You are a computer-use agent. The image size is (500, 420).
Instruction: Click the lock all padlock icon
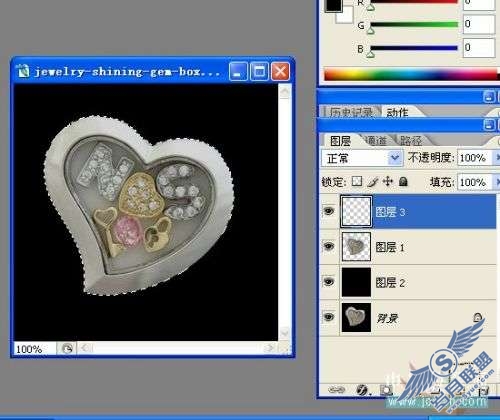(403, 181)
